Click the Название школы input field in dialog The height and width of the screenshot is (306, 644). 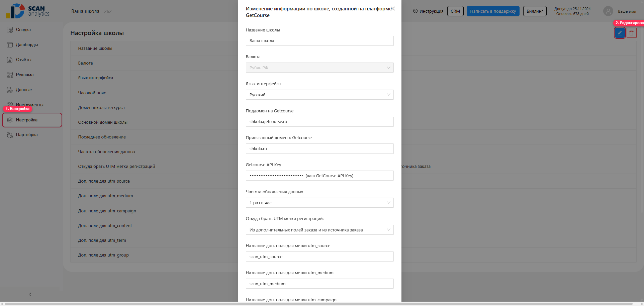(x=319, y=41)
